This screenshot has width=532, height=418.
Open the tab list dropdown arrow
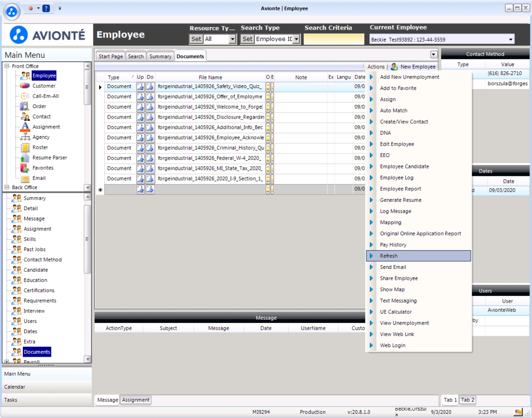[434, 55]
